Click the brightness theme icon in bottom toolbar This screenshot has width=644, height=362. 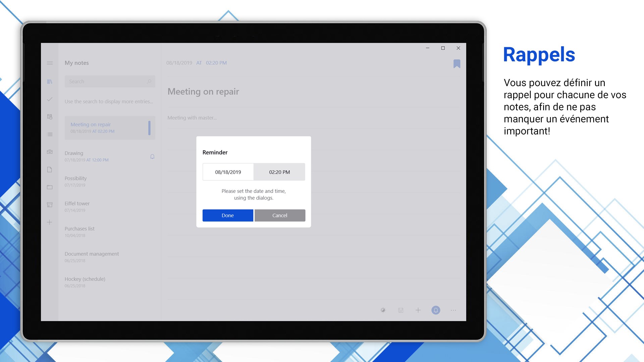tap(383, 310)
